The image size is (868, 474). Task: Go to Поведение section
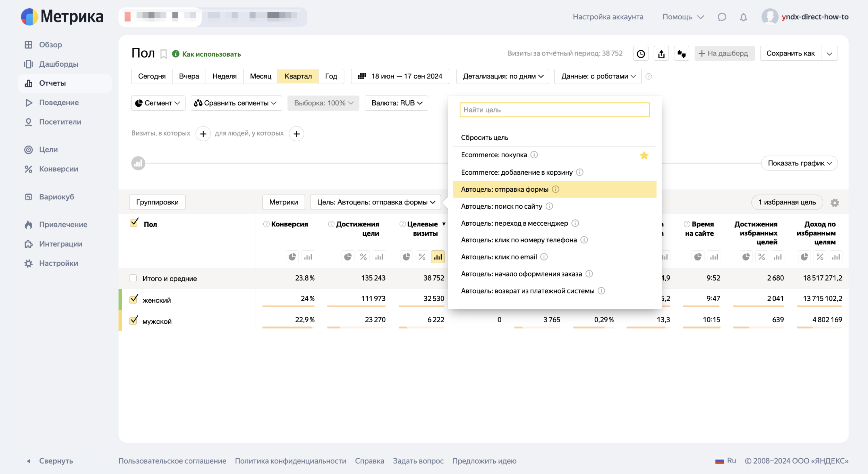[52, 103]
